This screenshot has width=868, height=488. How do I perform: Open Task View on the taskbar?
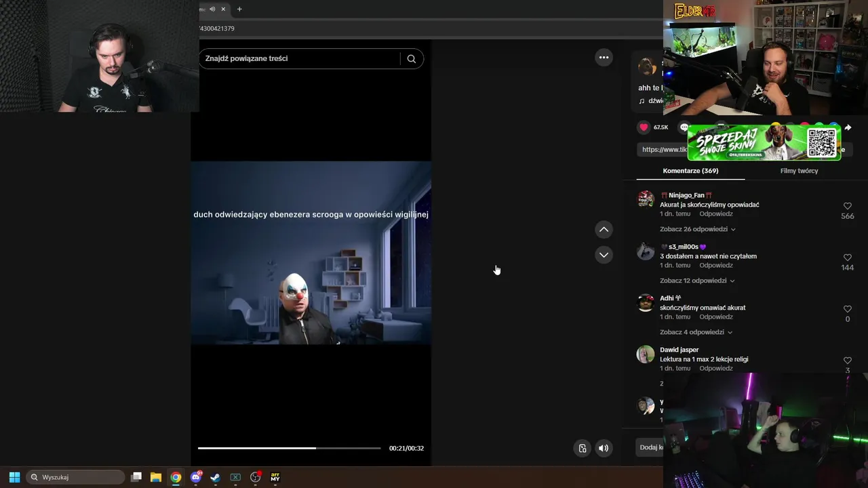[x=136, y=477]
